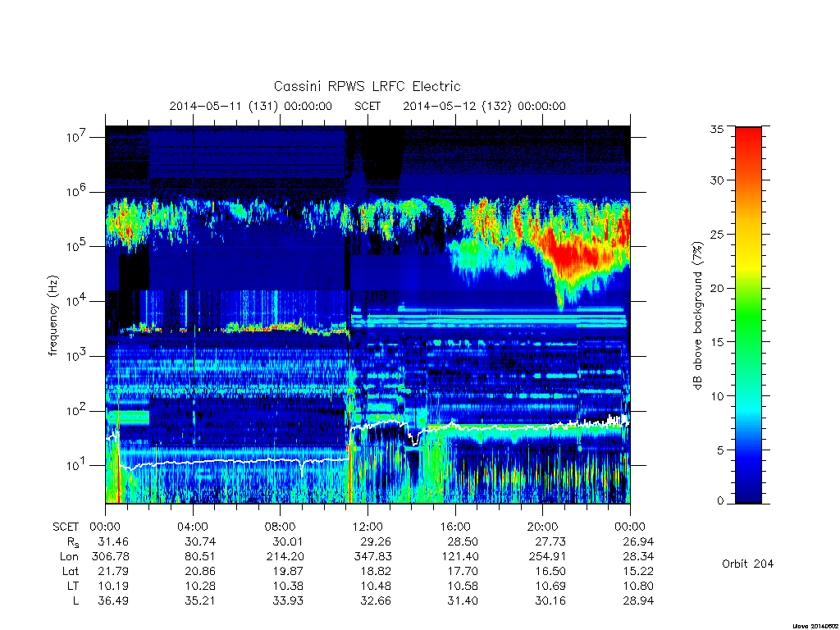Click the 'Lat' row label
Viewport: 840px width, 630px height.
point(71,571)
